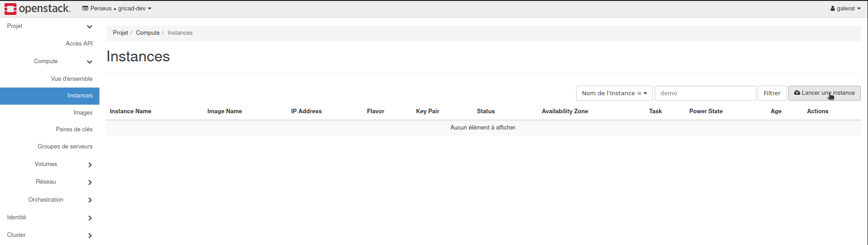This screenshot has width=868, height=245.
Task: Collapse the Compute sidebar group
Action: pyautogui.click(x=50, y=61)
